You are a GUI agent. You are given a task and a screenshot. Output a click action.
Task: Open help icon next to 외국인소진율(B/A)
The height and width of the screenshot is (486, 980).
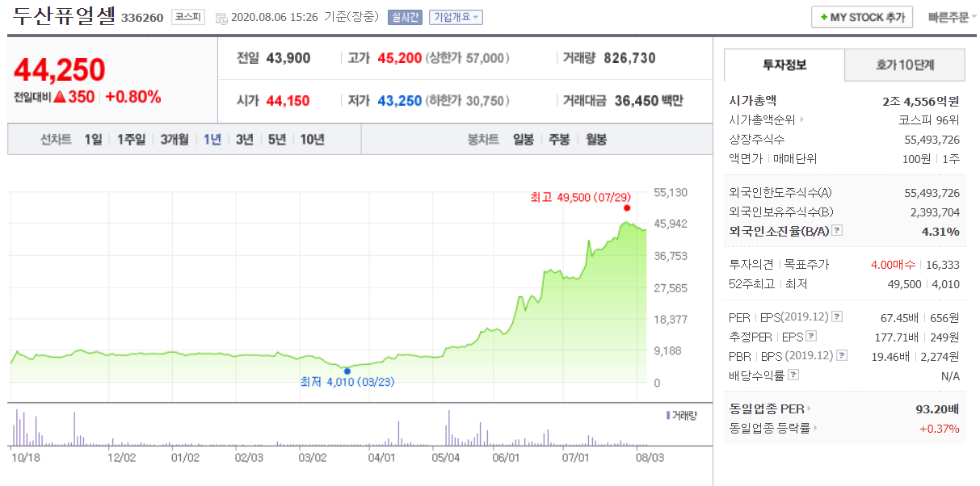[x=837, y=231]
